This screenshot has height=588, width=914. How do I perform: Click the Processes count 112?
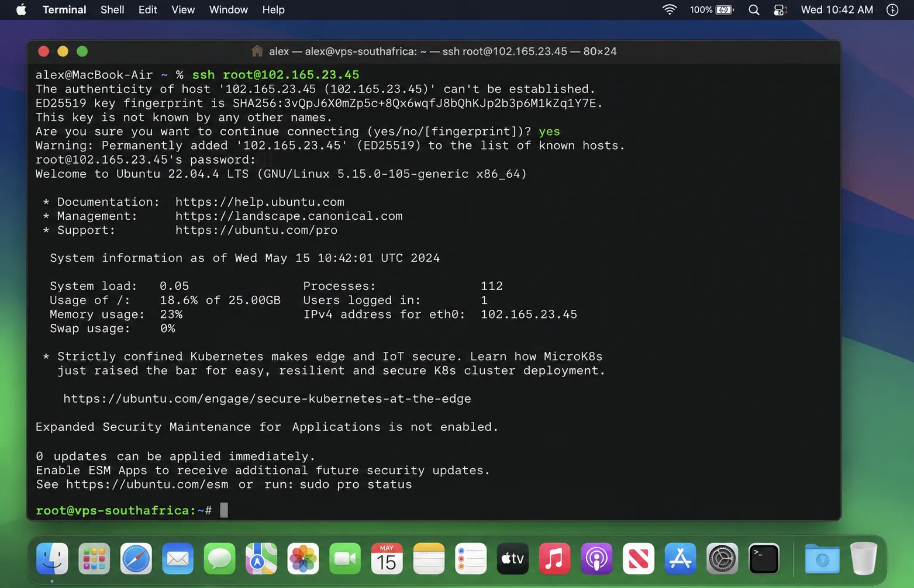(492, 286)
